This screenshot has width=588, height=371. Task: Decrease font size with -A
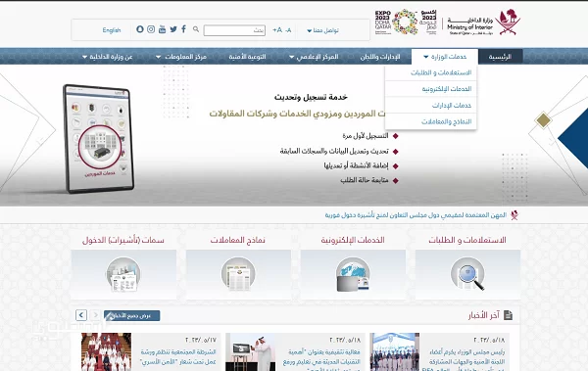click(288, 30)
